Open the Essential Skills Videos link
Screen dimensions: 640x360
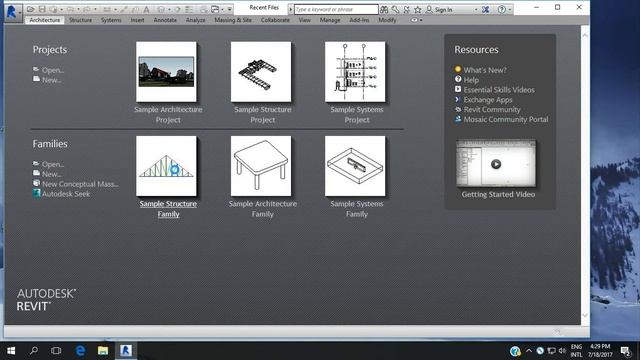[x=499, y=90]
